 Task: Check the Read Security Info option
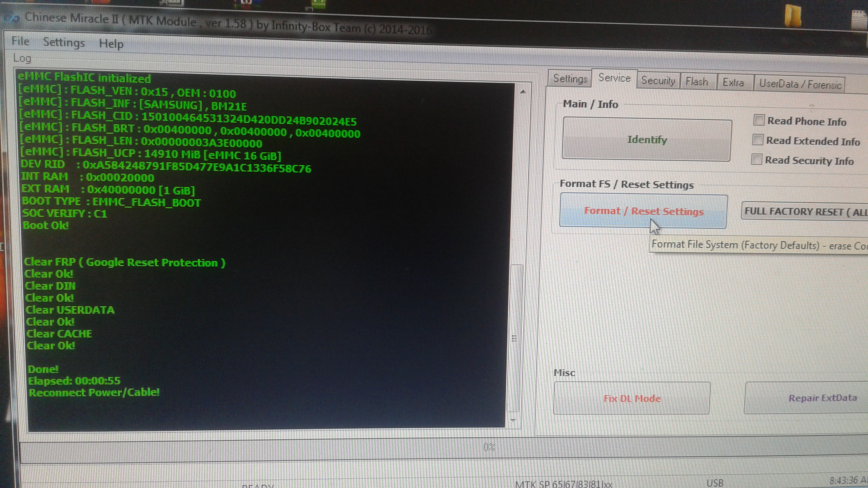756,159
